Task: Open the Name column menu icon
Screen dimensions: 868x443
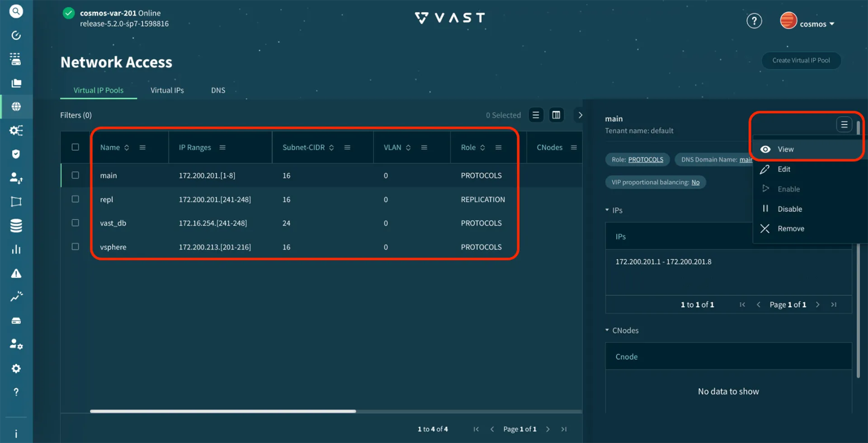Action: pos(142,148)
